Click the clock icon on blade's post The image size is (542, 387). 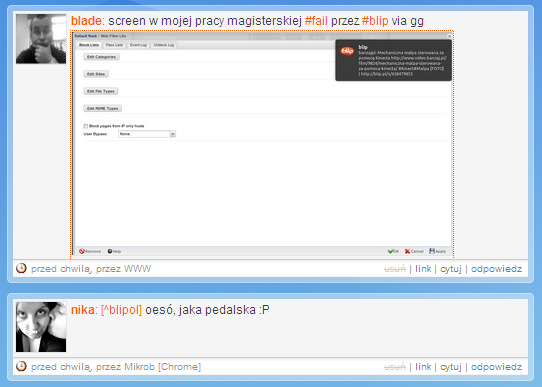21,268
